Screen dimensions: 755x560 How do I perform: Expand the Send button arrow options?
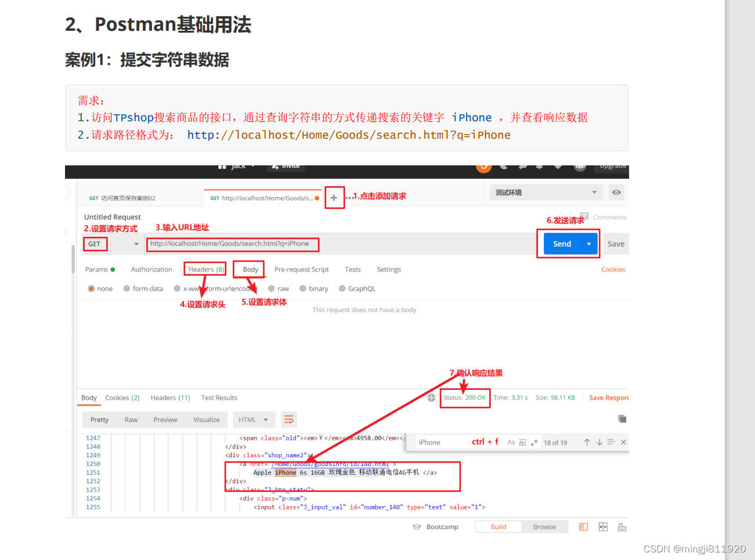click(x=589, y=244)
